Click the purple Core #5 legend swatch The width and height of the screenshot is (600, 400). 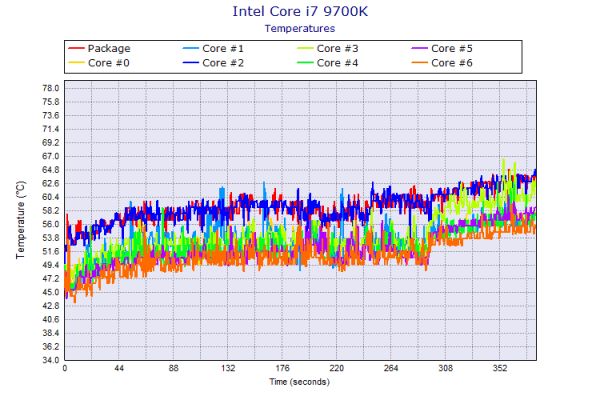[x=419, y=48]
